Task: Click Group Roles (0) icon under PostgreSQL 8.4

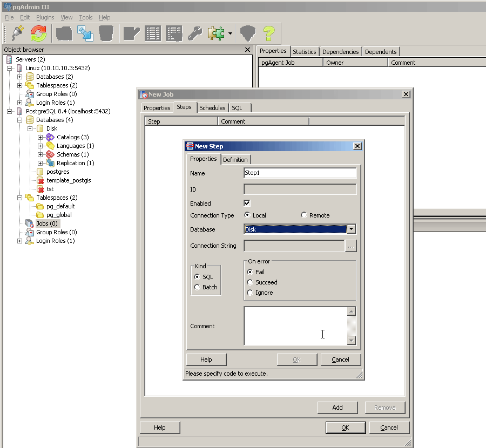Action: point(30,232)
